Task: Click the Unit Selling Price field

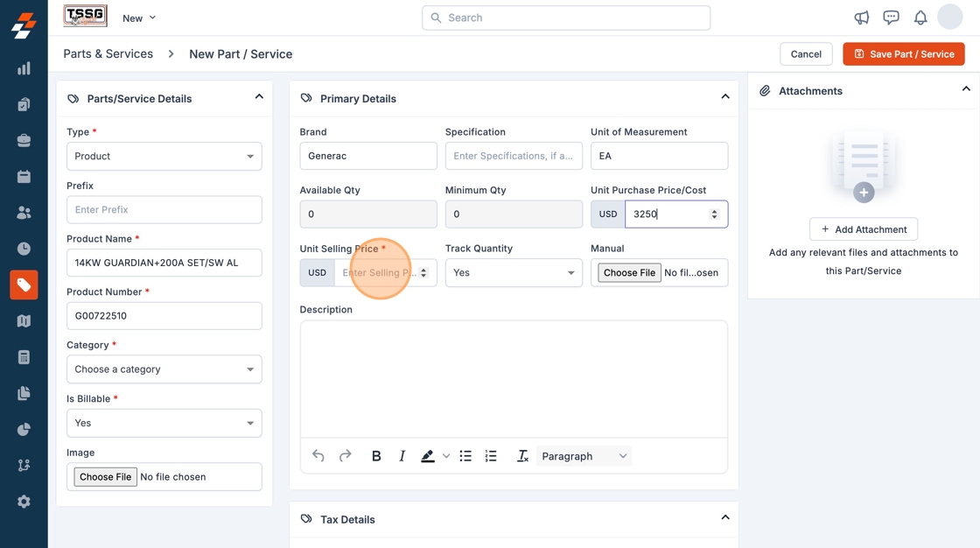Action: 377,273
